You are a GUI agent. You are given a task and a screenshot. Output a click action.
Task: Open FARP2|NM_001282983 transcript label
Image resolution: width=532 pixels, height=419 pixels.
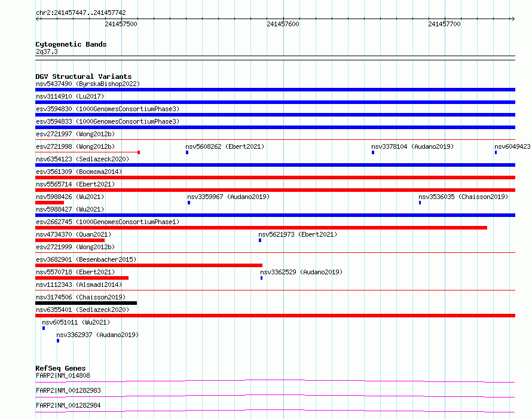point(68,390)
